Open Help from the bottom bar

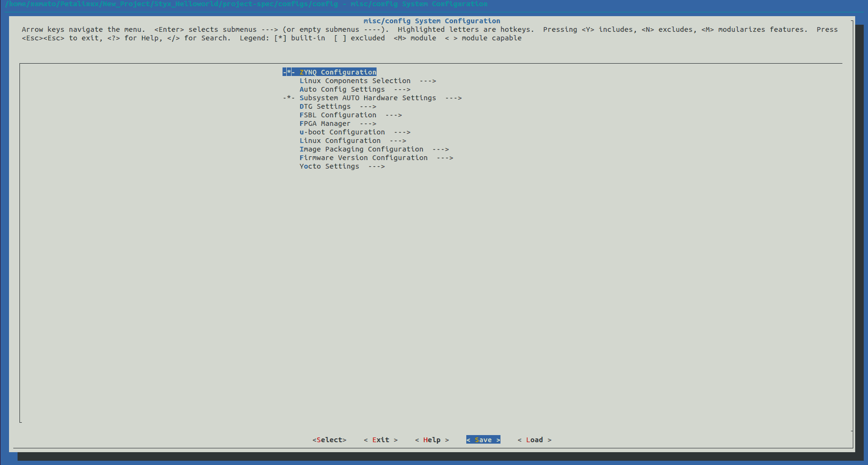(x=432, y=440)
